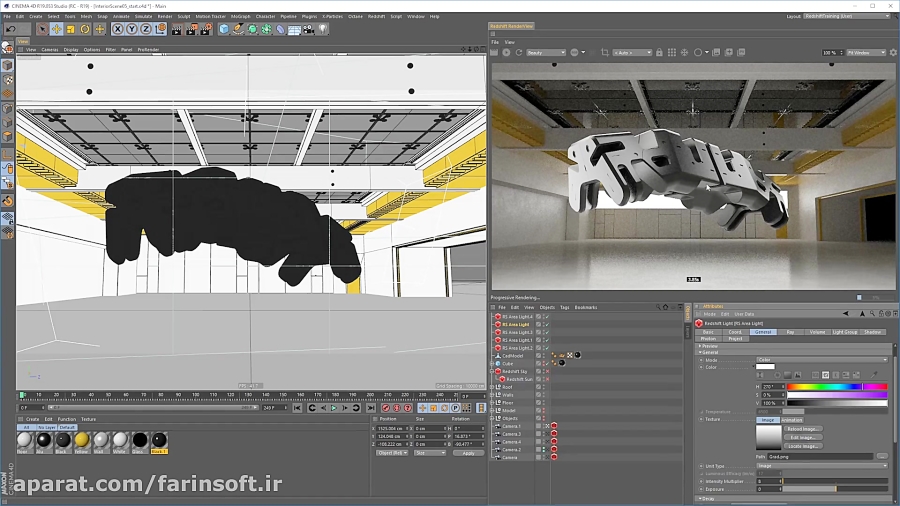Click the Yellow material thumbnail
Viewport: 900px width, 506px height.
(x=82, y=440)
